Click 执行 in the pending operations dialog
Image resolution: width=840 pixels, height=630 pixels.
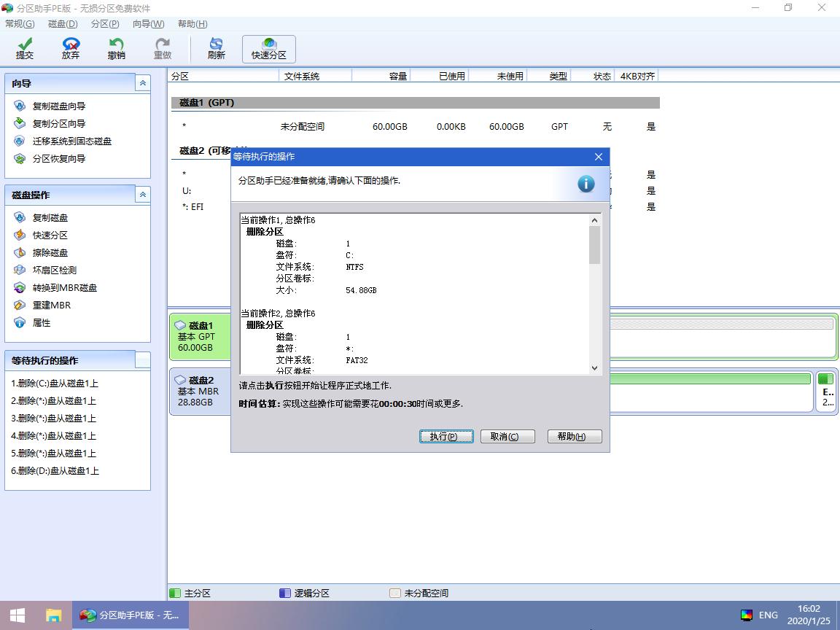point(446,436)
